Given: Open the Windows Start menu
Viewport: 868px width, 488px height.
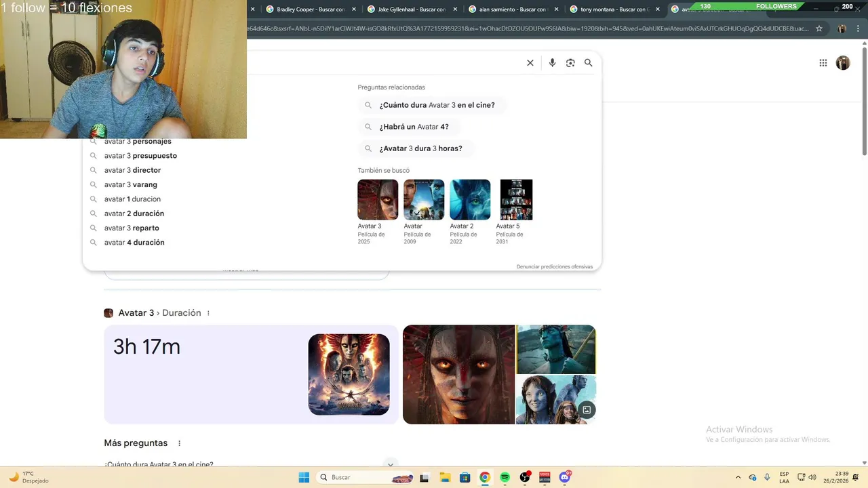Looking at the screenshot, I should coord(304,477).
